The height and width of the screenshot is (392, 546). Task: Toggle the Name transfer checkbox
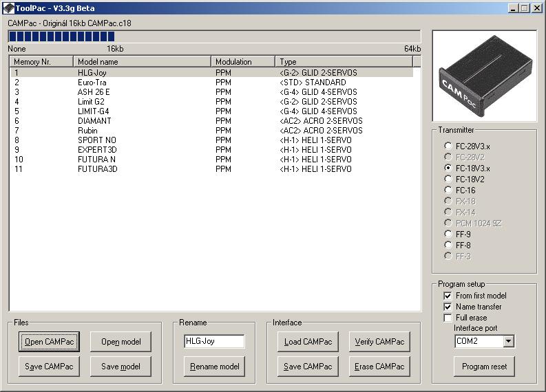tap(448, 307)
